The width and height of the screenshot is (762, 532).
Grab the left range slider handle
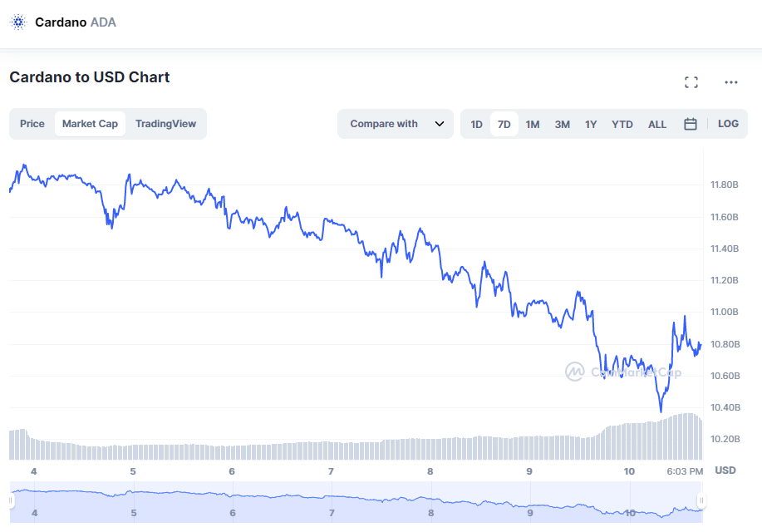point(10,500)
